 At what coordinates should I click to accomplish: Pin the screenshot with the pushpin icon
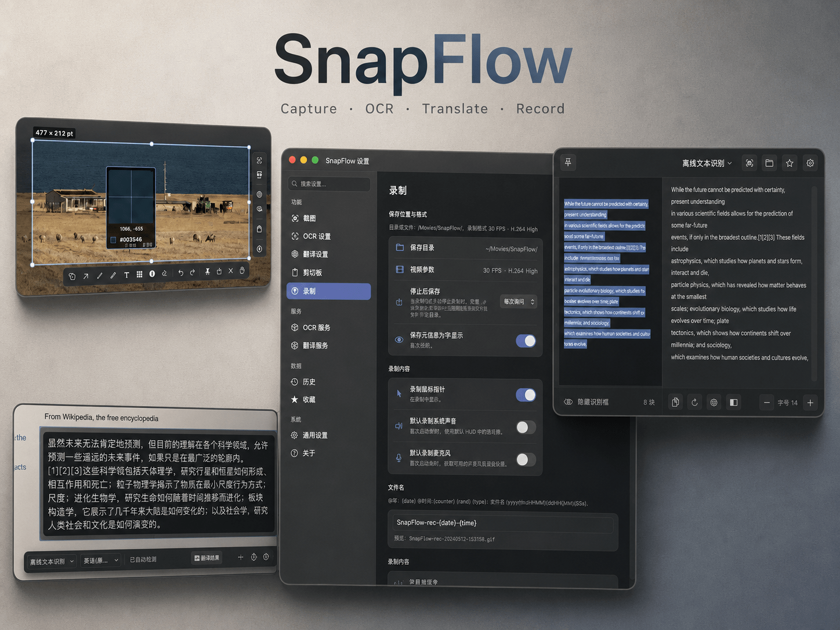coord(207,271)
